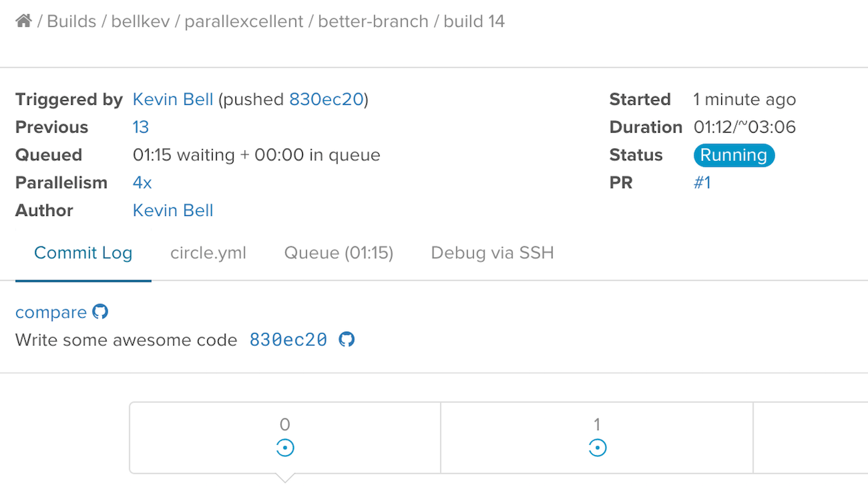Image resolution: width=868 pixels, height=490 pixels.
Task: Switch to the circle.yml tab
Action: coord(208,253)
